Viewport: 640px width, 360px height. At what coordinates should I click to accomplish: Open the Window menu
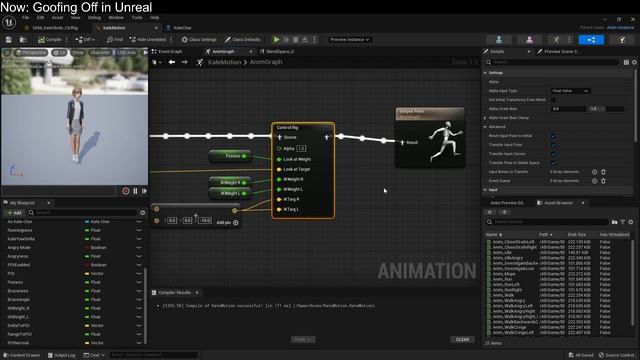[116, 18]
